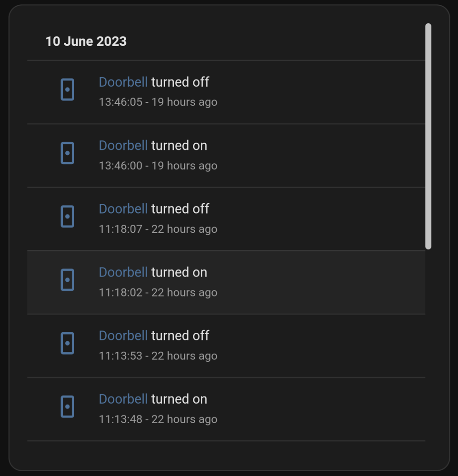The image size is (458, 476).
Task: Click the doorbell icon for the last entry
Action: point(67,407)
